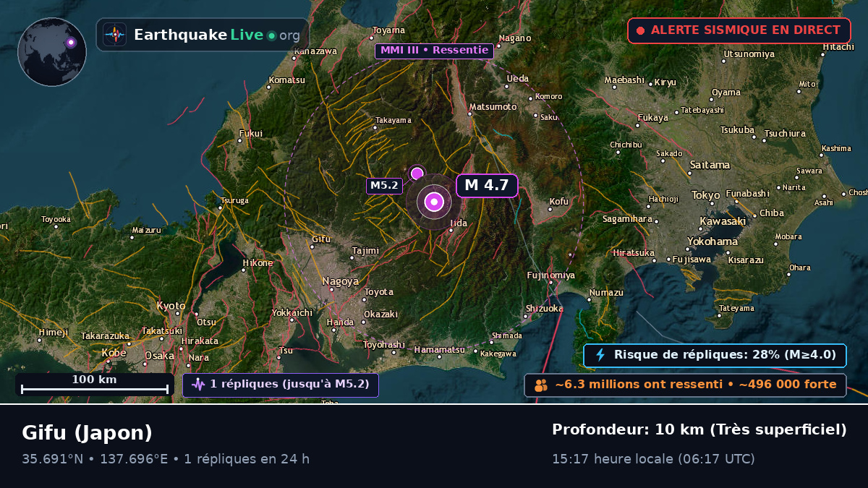
Task: Click the green Live status dot
Action: point(271,35)
